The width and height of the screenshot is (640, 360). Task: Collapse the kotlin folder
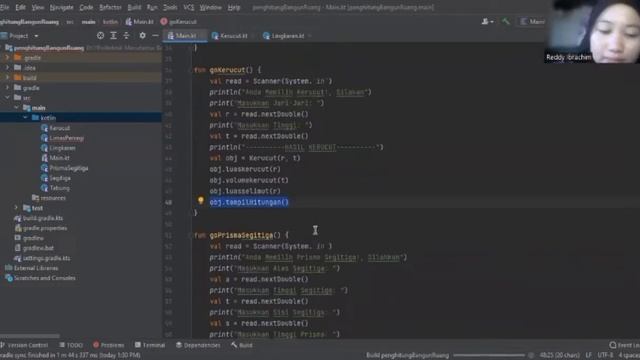25,118
